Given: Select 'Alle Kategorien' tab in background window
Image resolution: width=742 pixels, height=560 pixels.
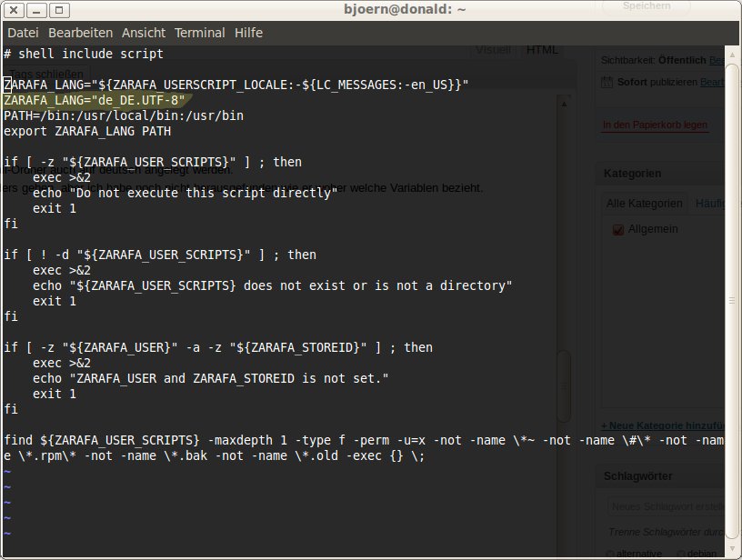Looking at the screenshot, I should pos(644,204).
